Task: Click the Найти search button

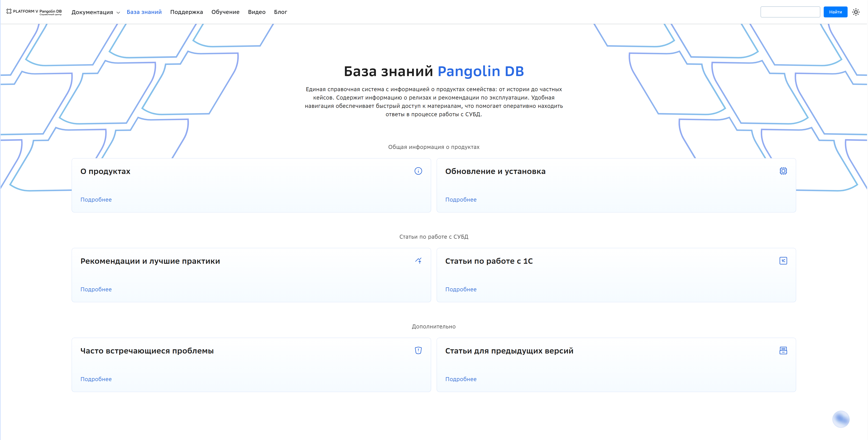Action: [x=835, y=12]
